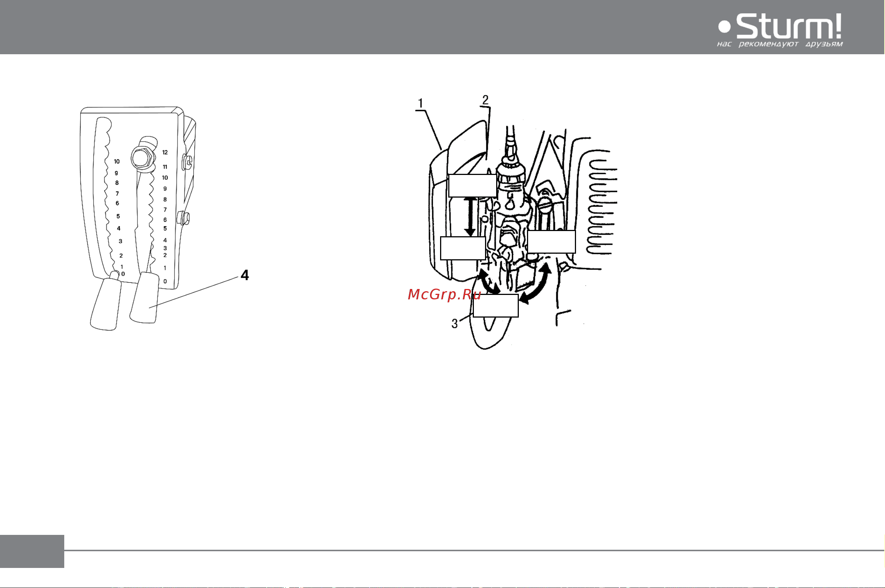Click callout number 4 beside the lever
885x588 pixels.
245,275
